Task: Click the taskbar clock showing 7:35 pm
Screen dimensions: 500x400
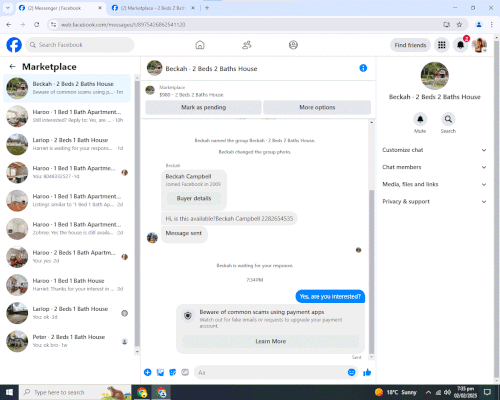Action: pos(465,392)
